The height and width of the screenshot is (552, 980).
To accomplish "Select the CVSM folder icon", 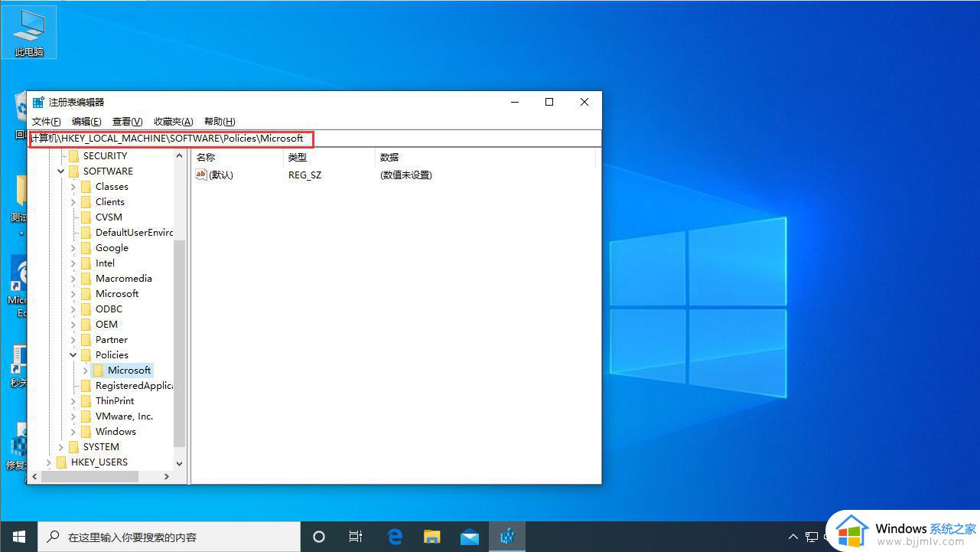I will (x=86, y=217).
